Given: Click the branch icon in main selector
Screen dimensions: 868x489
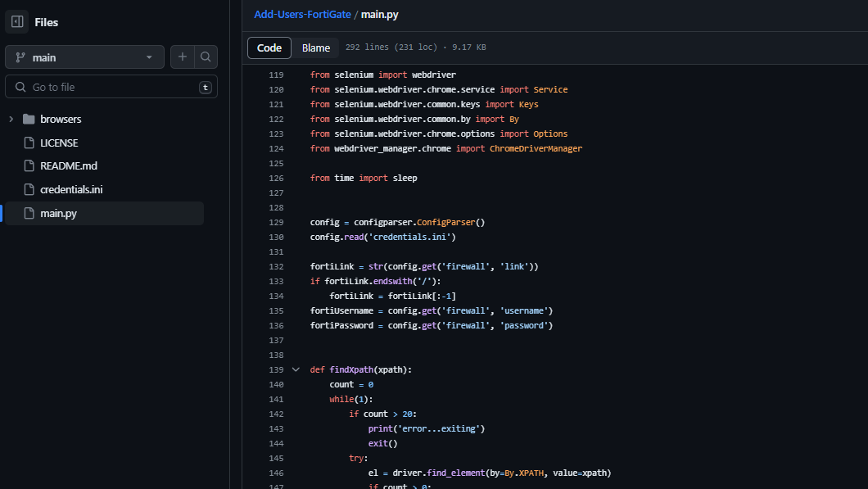Looking at the screenshot, I should pyautogui.click(x=20, y=57).
